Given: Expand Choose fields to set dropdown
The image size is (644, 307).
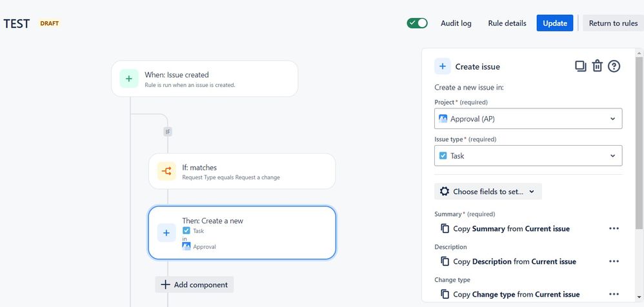Looking at the screenshot, I should (x=488, y=192).
